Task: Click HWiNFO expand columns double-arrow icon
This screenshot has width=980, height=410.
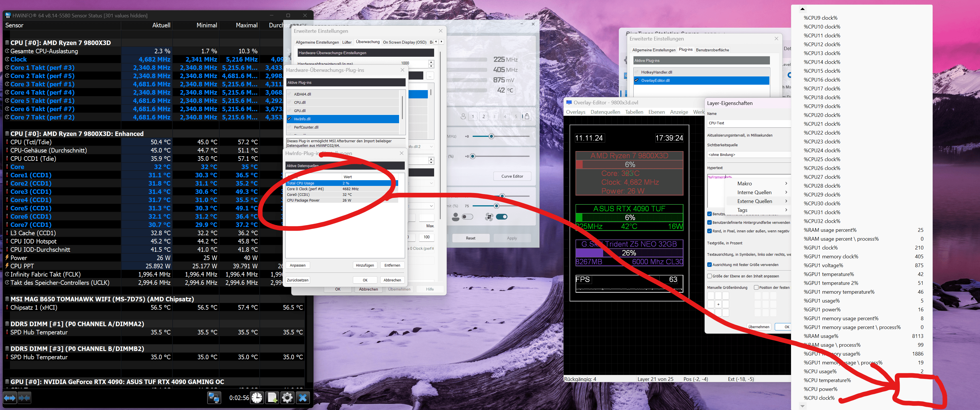Action: [x=10, y=398]
